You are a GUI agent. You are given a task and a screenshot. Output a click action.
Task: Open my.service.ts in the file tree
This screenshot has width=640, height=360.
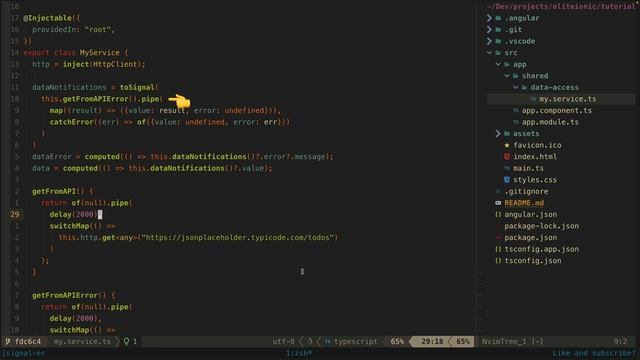(567, 99)
